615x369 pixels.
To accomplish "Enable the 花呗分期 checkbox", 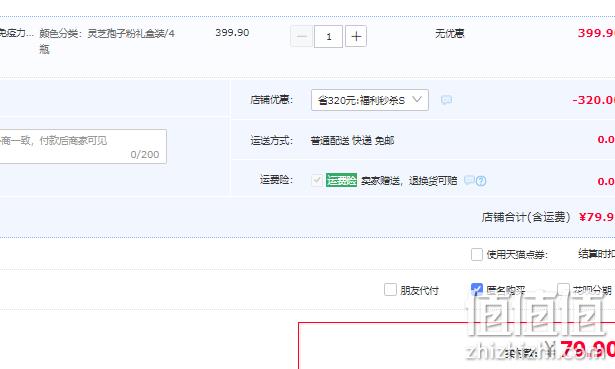I will 563,289.
